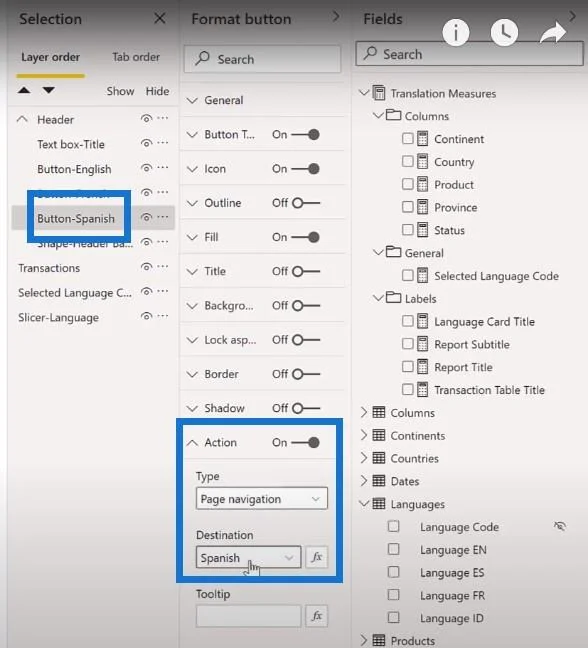This screenshot has width=588, height=648.
Task: Check the Report Title measure checkbox
Action: 407,367
